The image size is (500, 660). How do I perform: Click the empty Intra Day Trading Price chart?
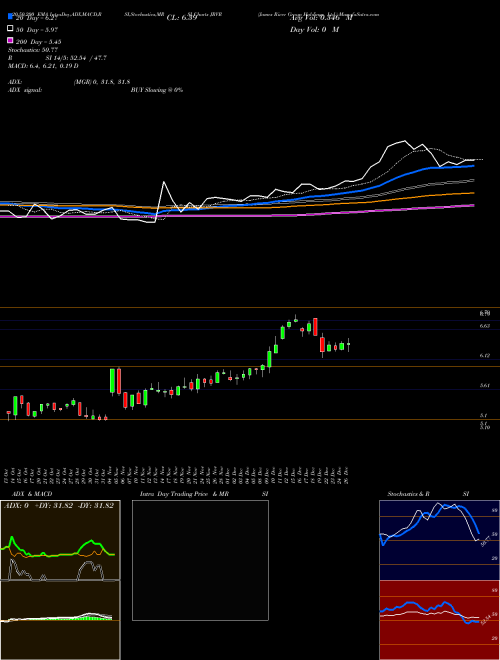point(200,560)
